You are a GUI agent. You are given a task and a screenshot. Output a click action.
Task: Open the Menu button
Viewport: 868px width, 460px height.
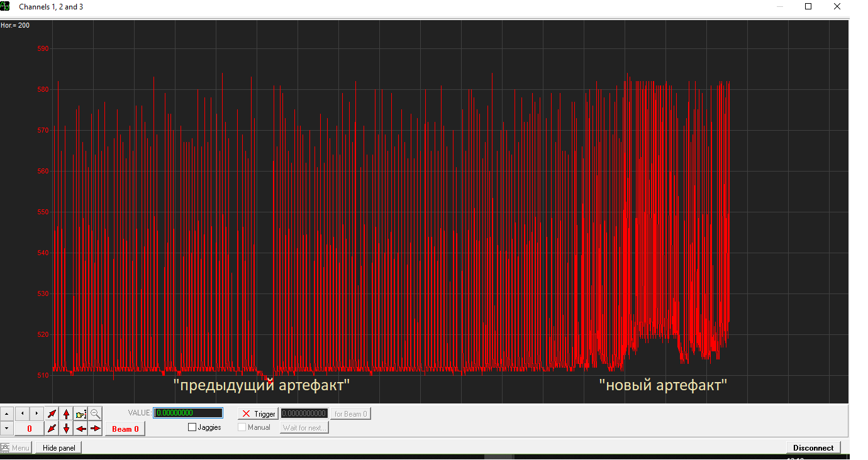(x=16, y=448)
